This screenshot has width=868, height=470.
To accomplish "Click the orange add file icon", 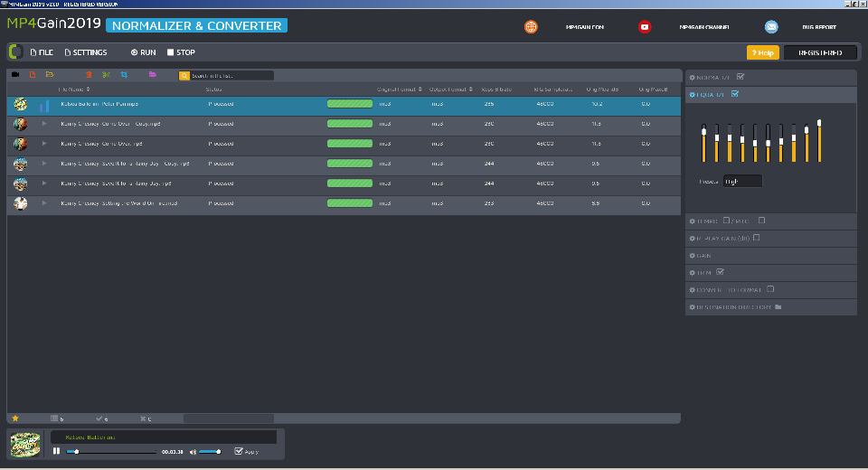I will [33, 75].
